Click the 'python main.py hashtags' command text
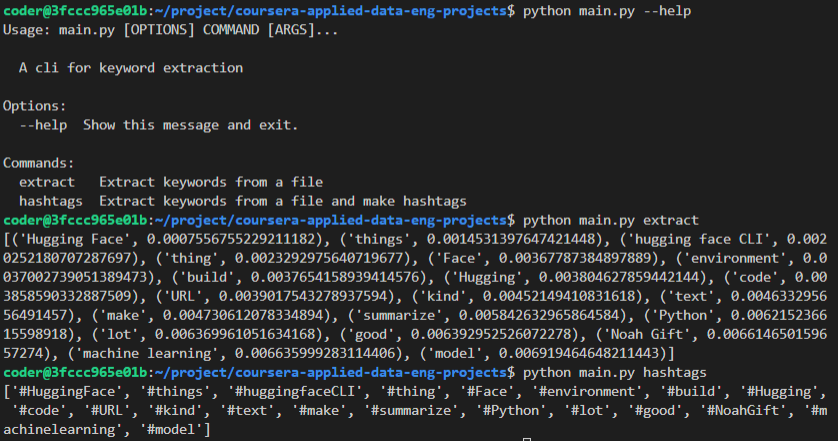Image resolution: width=838 pixels, height=441 pixels. [x=615, y=373]
